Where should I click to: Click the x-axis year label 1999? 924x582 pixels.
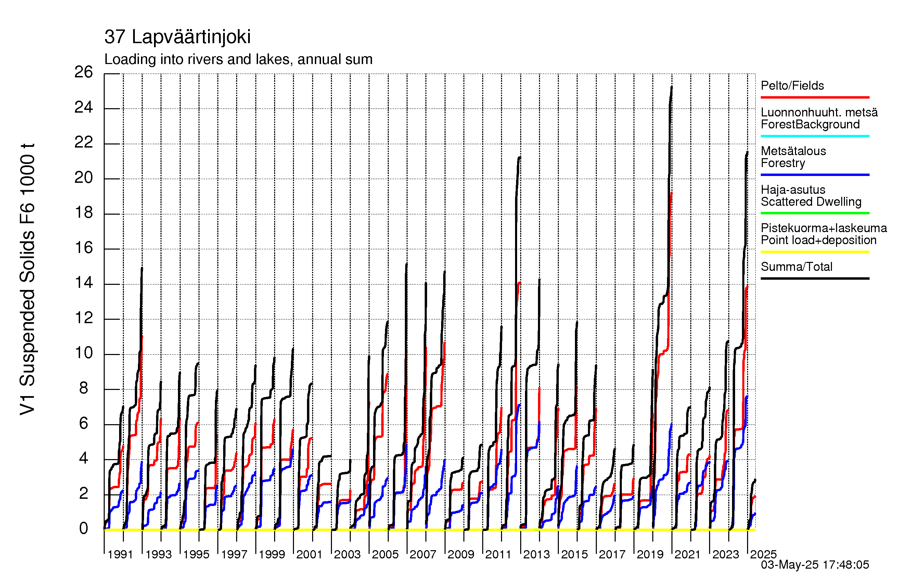pos(272,554)
